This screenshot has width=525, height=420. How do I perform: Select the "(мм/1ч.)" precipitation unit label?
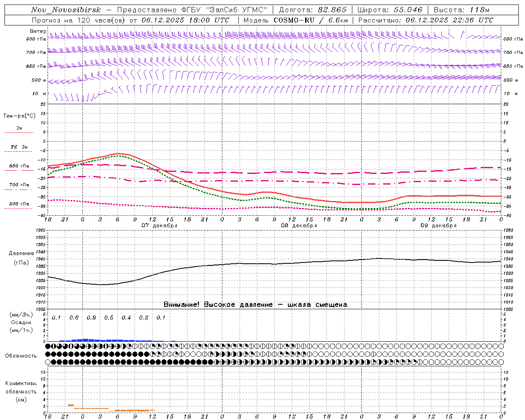coord(21,330)
